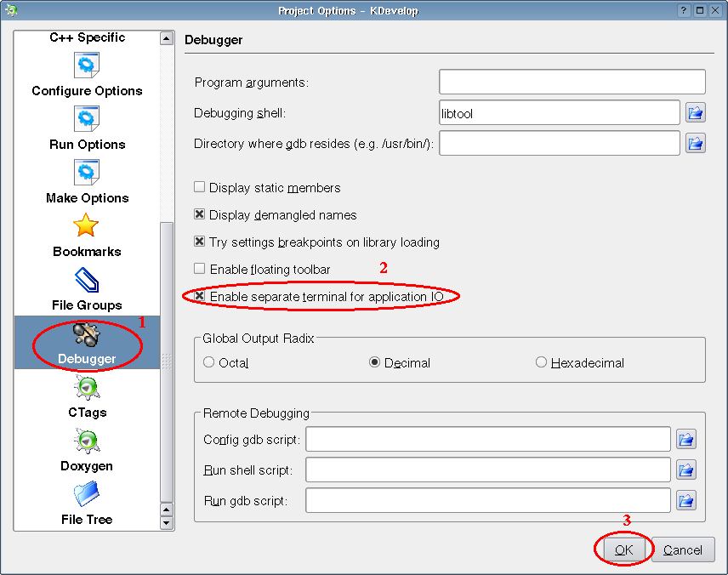Select Hexadecimal output radix
Image resolution: width=728 pixels, height=575 pixels.
541,362
